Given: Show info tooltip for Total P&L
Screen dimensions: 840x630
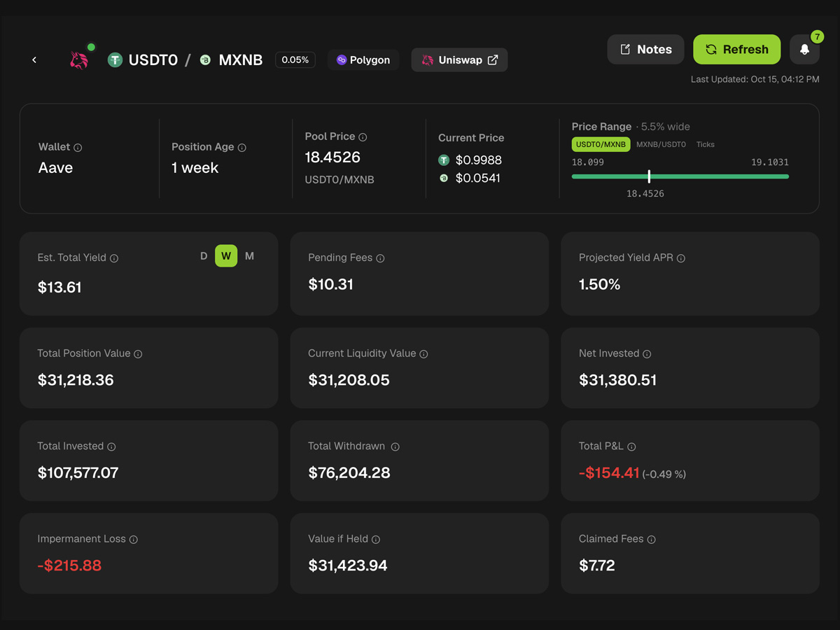Looking at the screenshot, I should pos(631,447).
